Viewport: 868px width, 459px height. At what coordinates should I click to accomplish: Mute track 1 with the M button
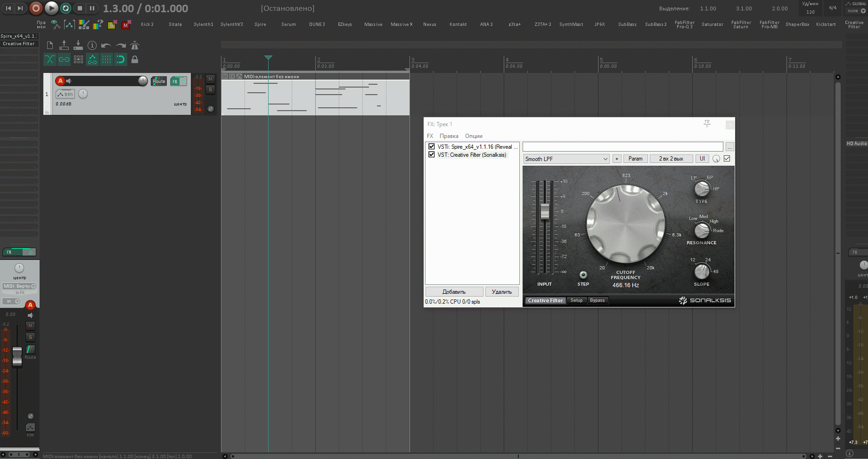click(x=210, y=79)
